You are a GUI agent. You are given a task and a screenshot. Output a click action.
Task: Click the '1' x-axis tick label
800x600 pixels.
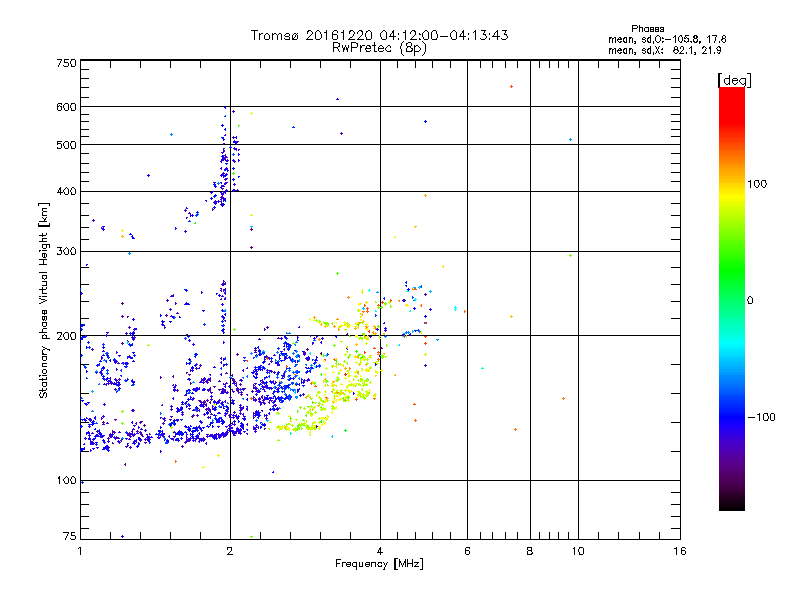(80, 551)
